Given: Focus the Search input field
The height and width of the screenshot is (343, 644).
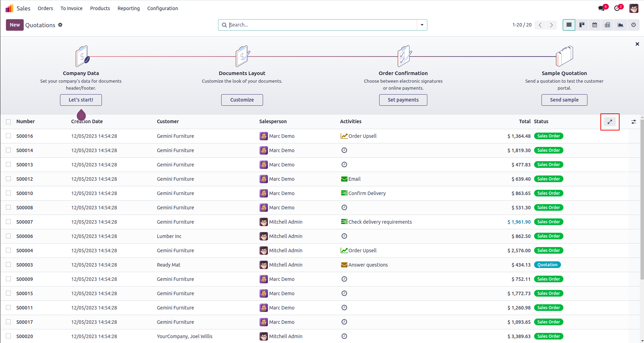Looking at the screenshot, I should coord(321,25).
